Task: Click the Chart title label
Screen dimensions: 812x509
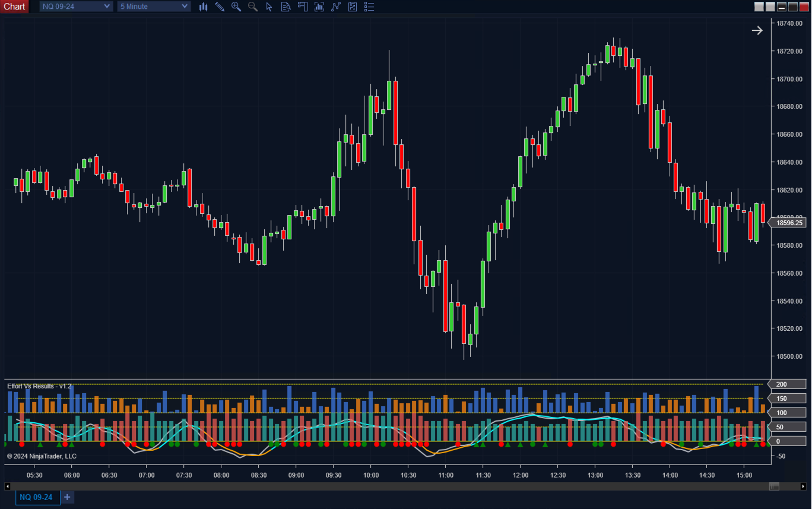Action: pyautogui.click(x=14, y=7)
